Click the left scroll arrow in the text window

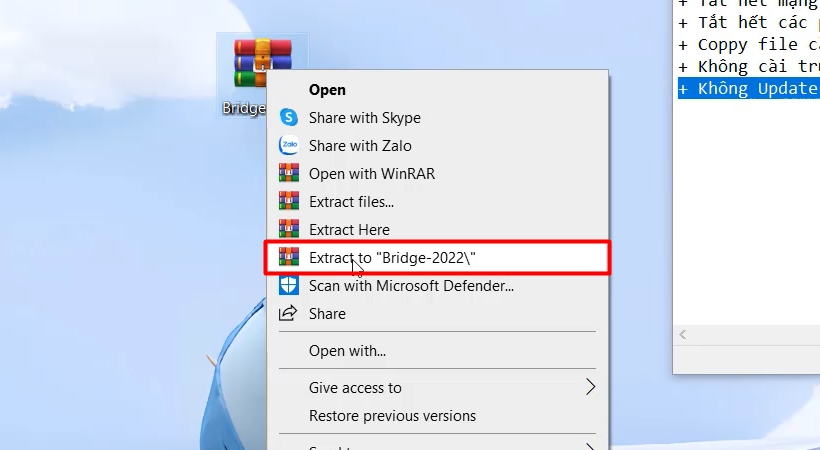[684, 334]
